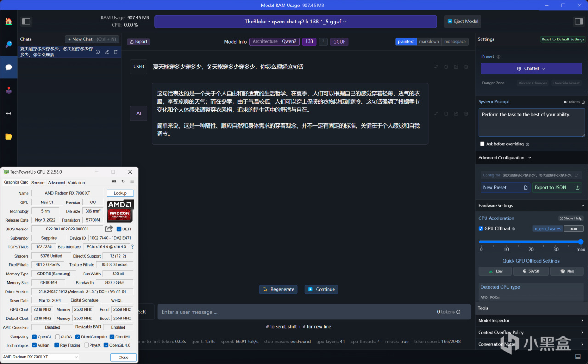Screen dimensions: 588x364
Task: Collapse the Hardware Settings section
Action: click(531, 206)
